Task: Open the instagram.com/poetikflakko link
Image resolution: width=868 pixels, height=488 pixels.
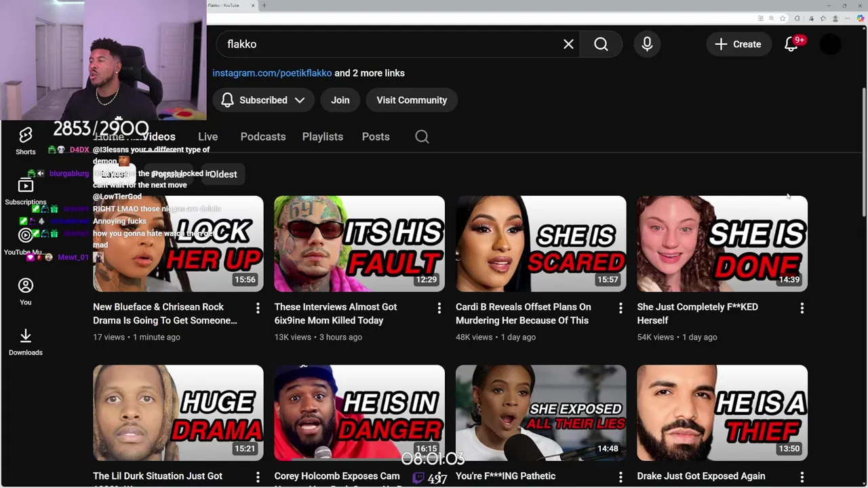Action: point(272,73)
